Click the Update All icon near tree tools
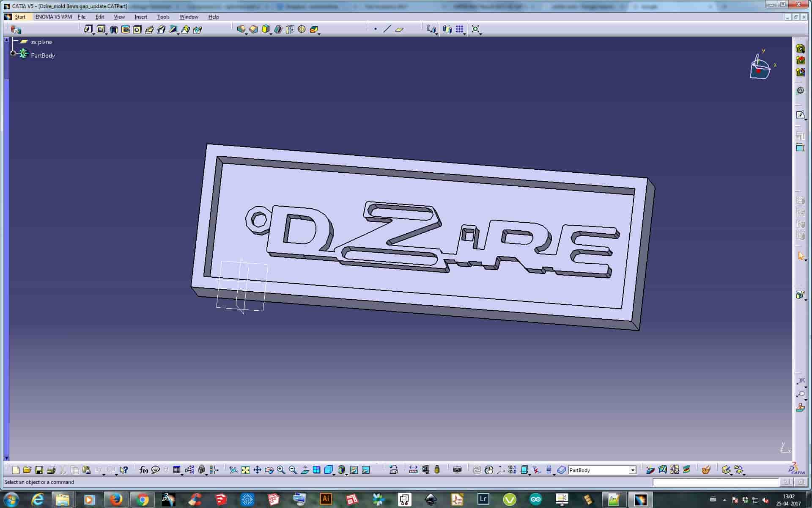This screenshot has height=508, width=812. coord(477,470)
